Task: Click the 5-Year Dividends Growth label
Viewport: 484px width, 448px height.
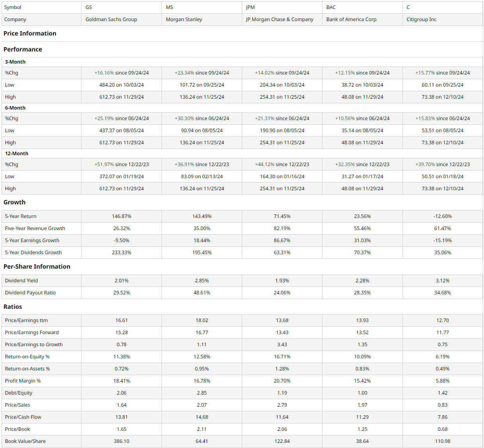Action: tap(34, 253)
